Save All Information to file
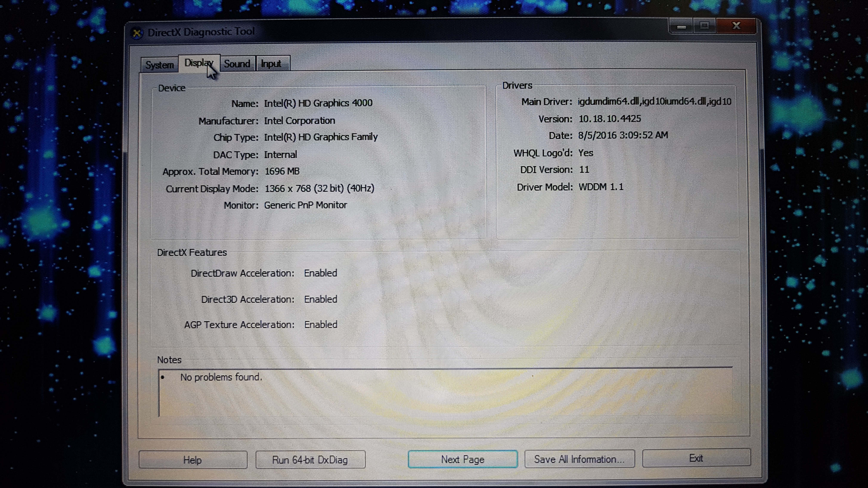This screenshot has height=488, width=868. 579,459
